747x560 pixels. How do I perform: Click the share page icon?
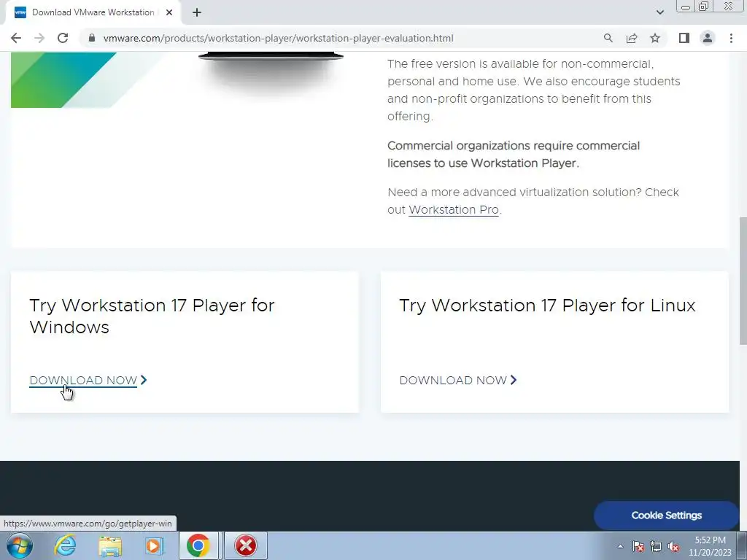(x=632, y=38)
